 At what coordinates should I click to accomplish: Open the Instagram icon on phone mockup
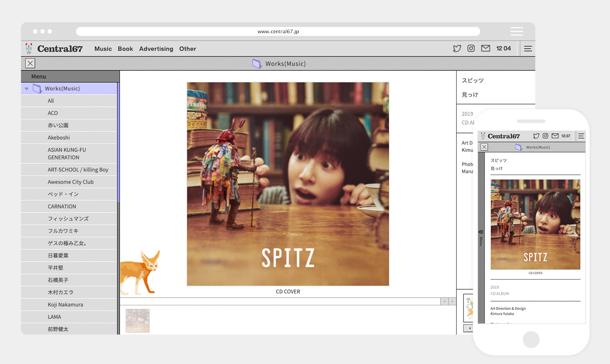pyautogui.click(x=546, y=136)
